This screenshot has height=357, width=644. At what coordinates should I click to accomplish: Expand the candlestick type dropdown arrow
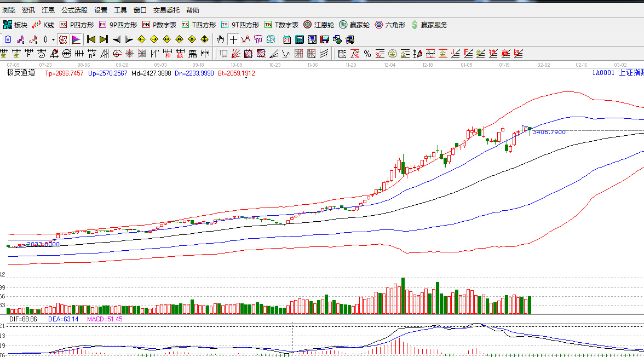point(53,39)
